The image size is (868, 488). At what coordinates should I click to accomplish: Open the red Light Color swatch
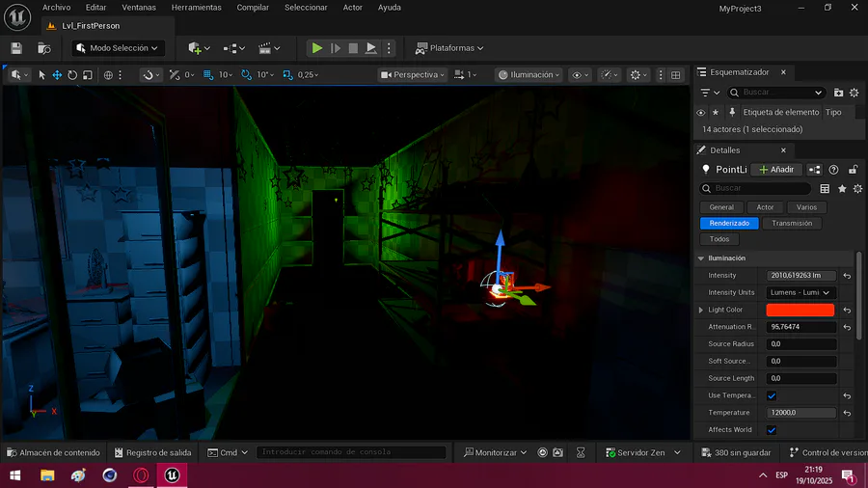tap(800, 310)
